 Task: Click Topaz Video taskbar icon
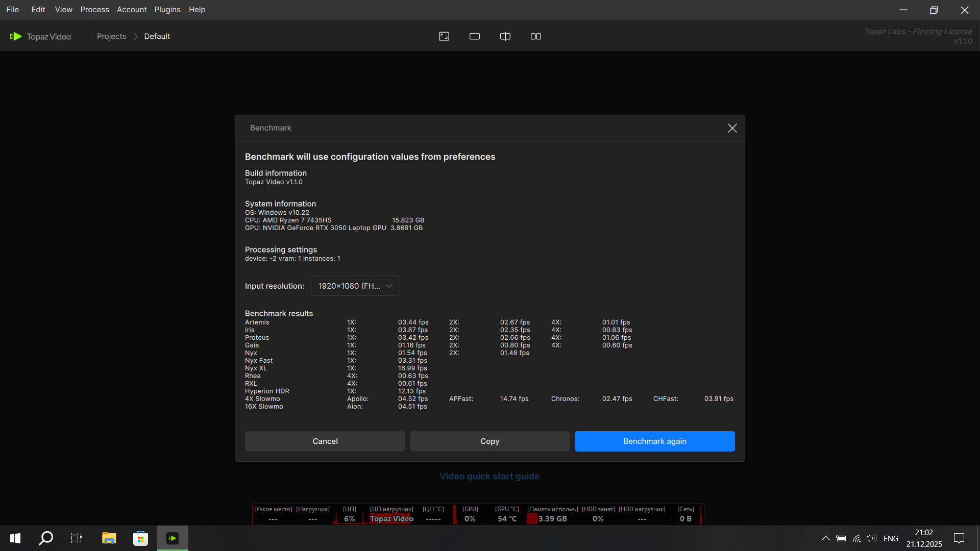173,538
